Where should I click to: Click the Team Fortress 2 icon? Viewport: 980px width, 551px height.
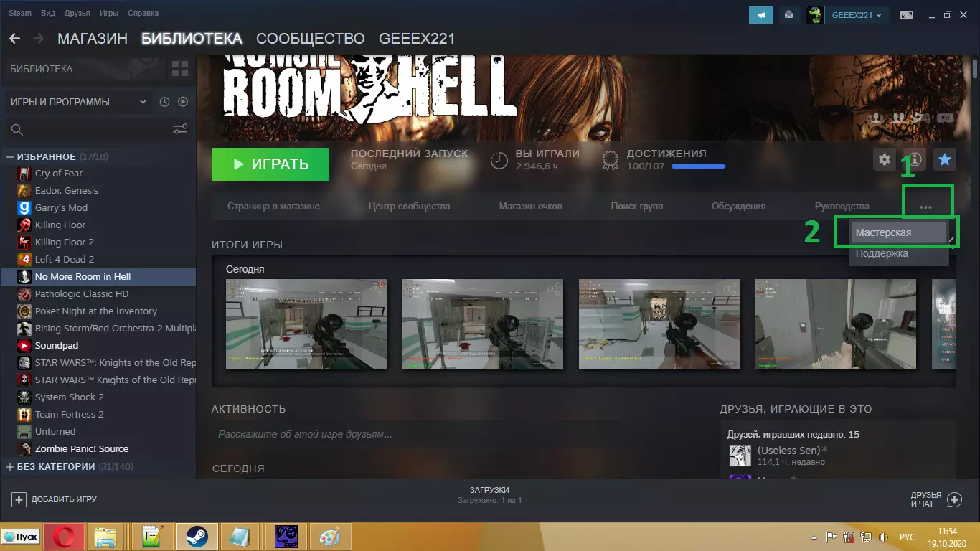coord(24,415)
